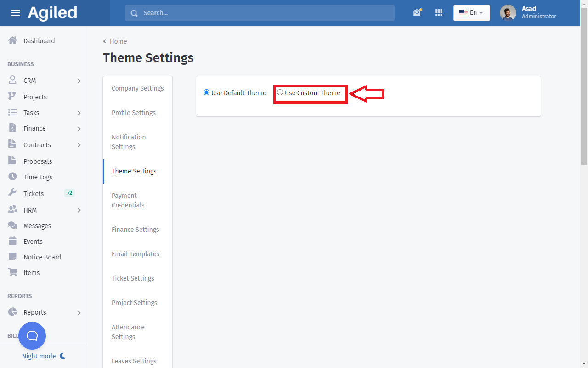Click the Items shopping cart icon
Screen dimensions: 588x368
coord(13,272)
